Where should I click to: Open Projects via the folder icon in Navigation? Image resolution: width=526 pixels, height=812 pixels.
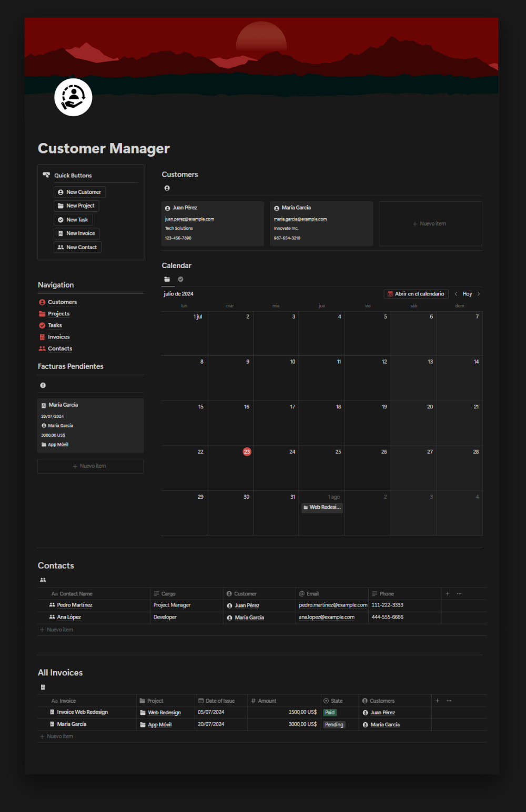(x=42, y=313)
